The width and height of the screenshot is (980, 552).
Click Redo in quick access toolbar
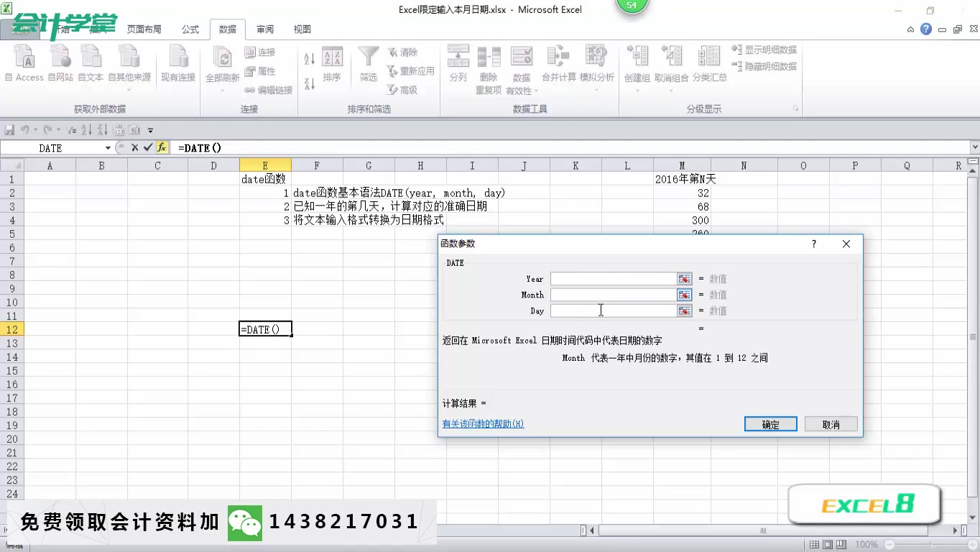(x=47, y=130)
